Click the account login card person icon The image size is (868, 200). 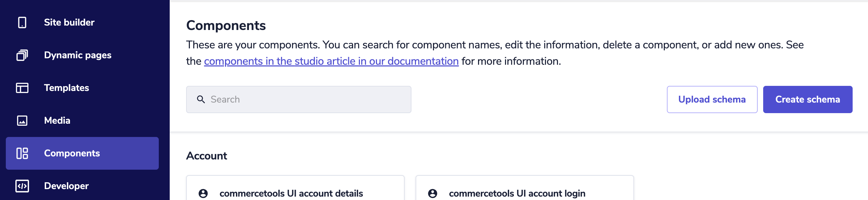433,194
